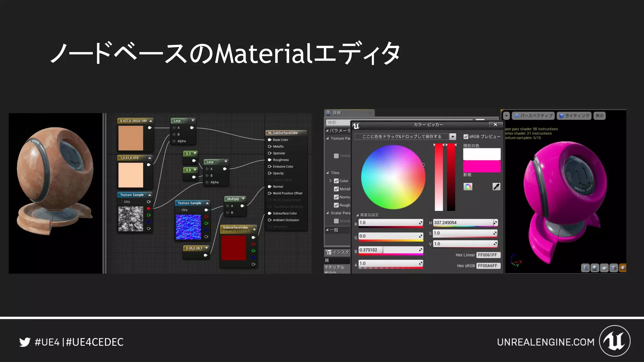644x362 pixels.
Task: Open the viewport options dropdown arrow button
Action: pos(506,116)
